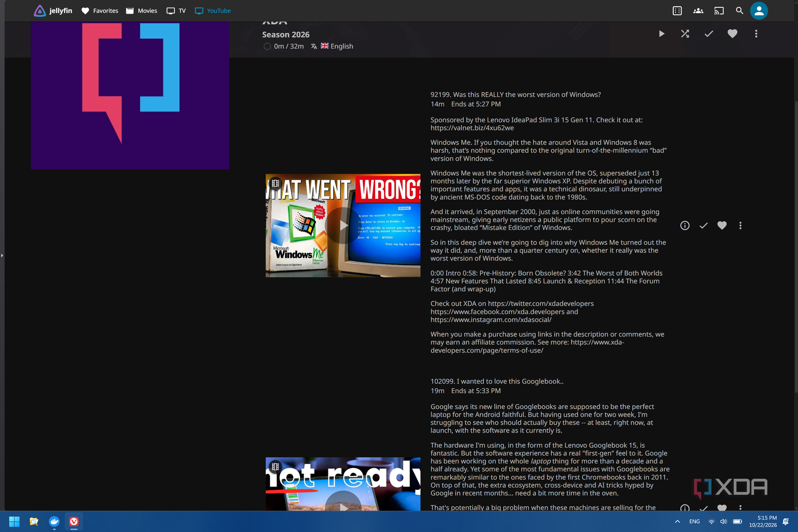Screen dimensions: 798x532
Task: Open episode '102099. I wanted to love this Googlebook..'
Action: pos(497,382)
